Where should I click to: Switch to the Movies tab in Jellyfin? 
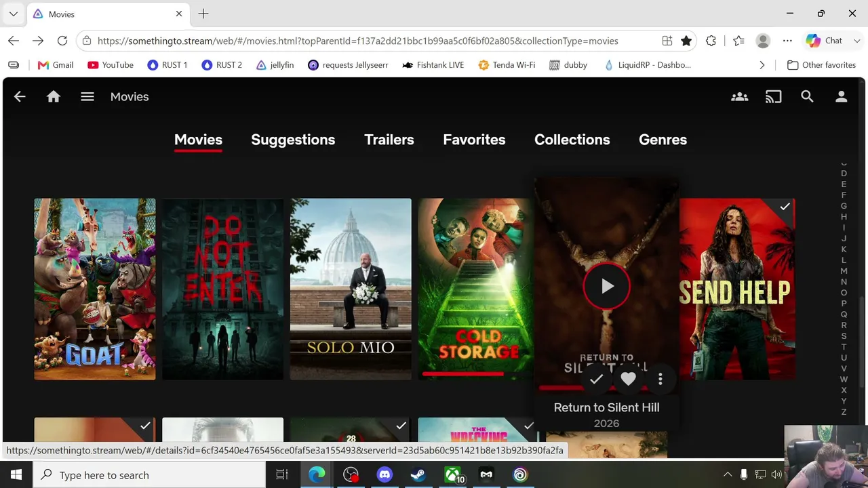tap(198, 140)
